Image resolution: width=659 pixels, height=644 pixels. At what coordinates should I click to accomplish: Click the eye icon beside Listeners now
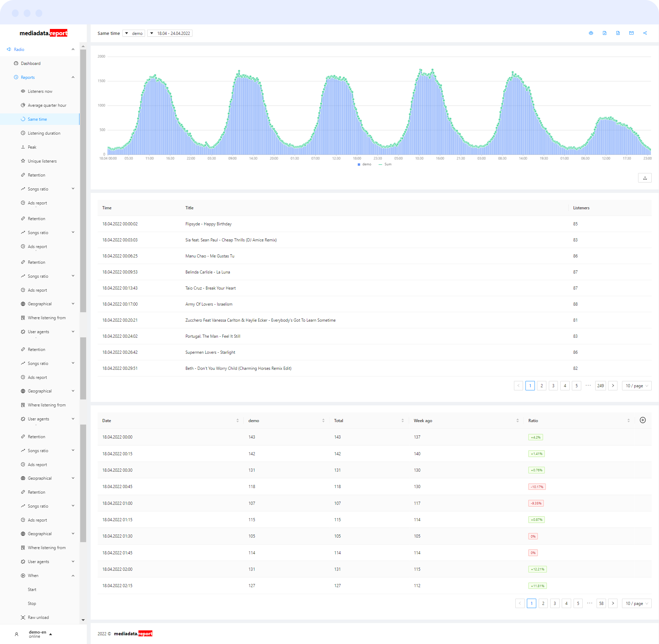point(23,91)
